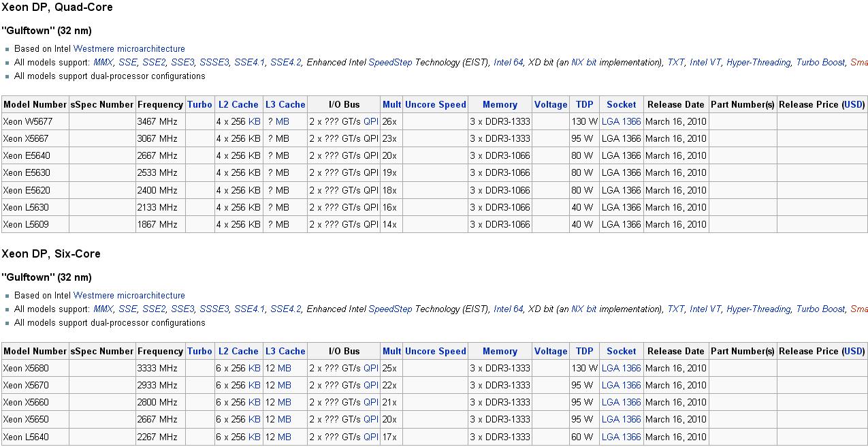
Task: Open Voltage header link in Quad-Core table
Action: point(551,105)
